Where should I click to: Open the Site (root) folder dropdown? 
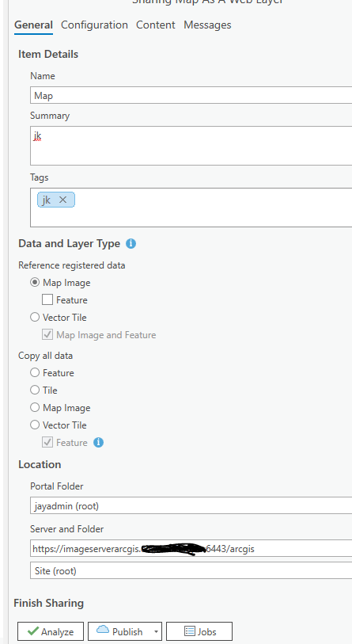click(x=191, y=570)
